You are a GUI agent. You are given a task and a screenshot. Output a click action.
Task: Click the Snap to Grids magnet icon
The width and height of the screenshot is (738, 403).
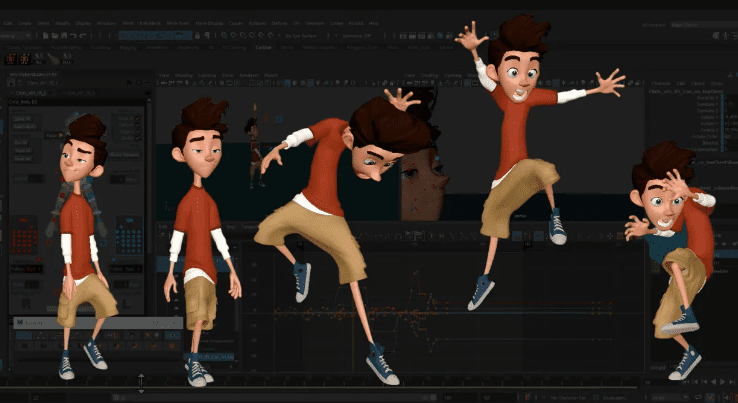tap(224, 35)
